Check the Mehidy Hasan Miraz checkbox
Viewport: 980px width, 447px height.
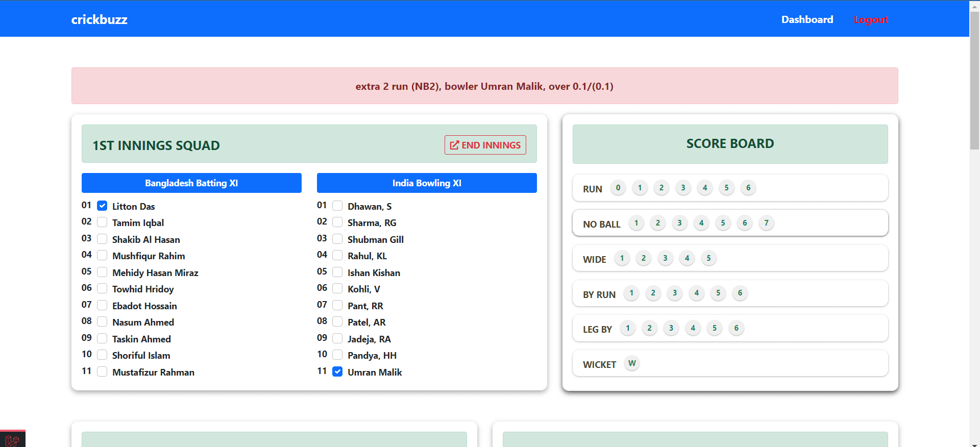[102, 272]
